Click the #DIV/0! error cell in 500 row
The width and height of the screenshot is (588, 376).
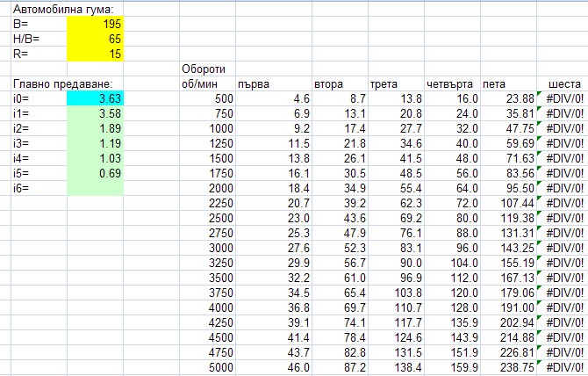pos(563,98)
